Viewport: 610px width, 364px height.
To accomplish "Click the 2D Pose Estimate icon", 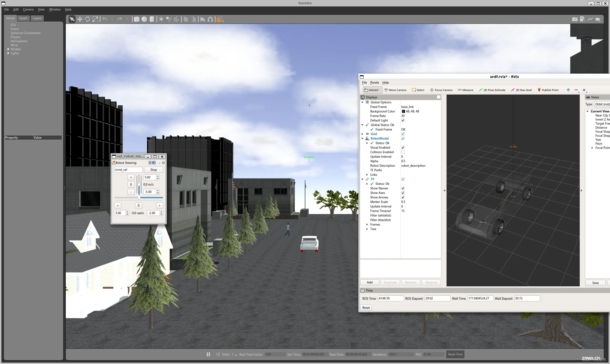I will [480, 90].
